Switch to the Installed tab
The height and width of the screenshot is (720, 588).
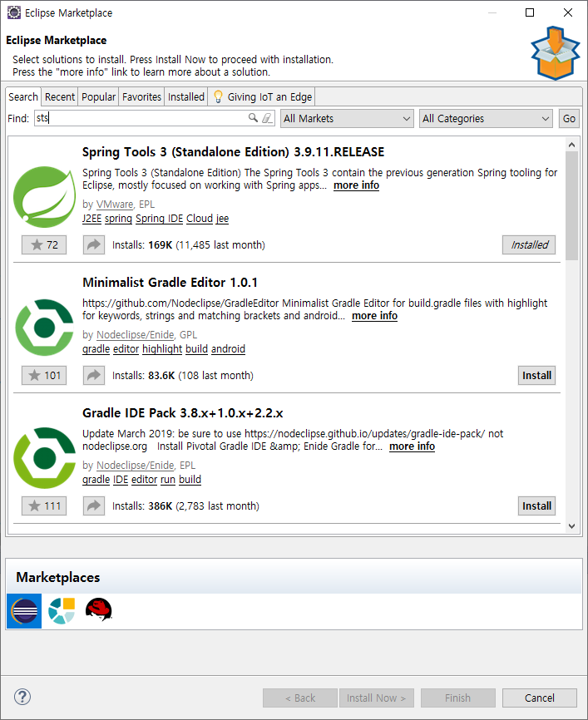click(186, 97)
